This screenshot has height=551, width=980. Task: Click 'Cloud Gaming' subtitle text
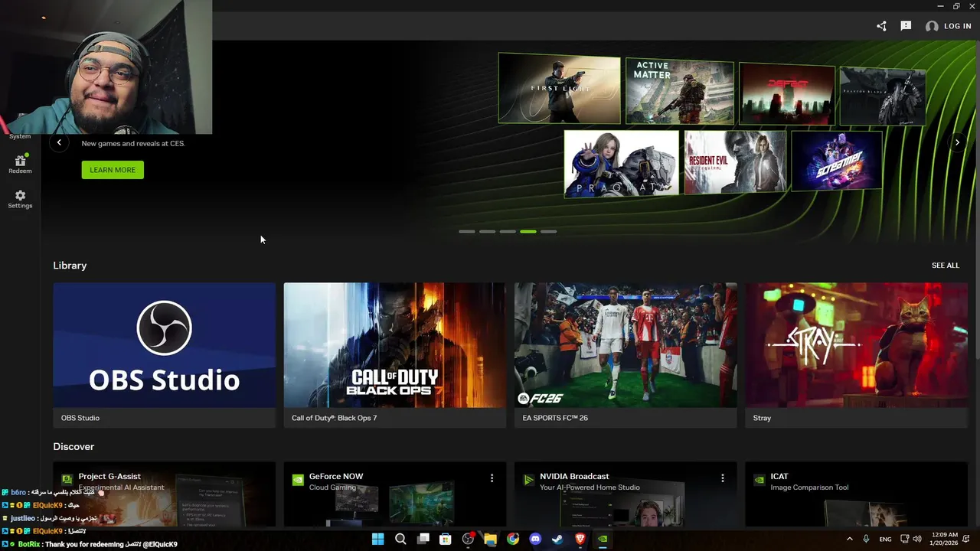(332, 487)
